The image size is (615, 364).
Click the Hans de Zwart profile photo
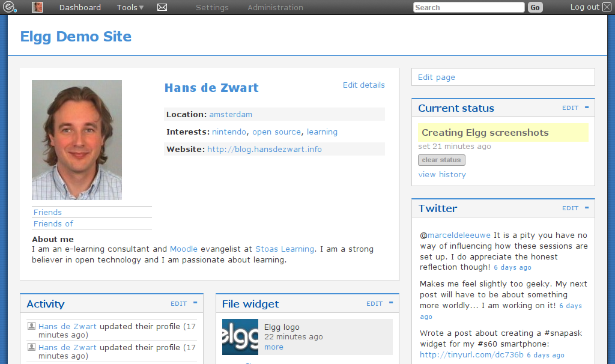click(x=77, y=140)
